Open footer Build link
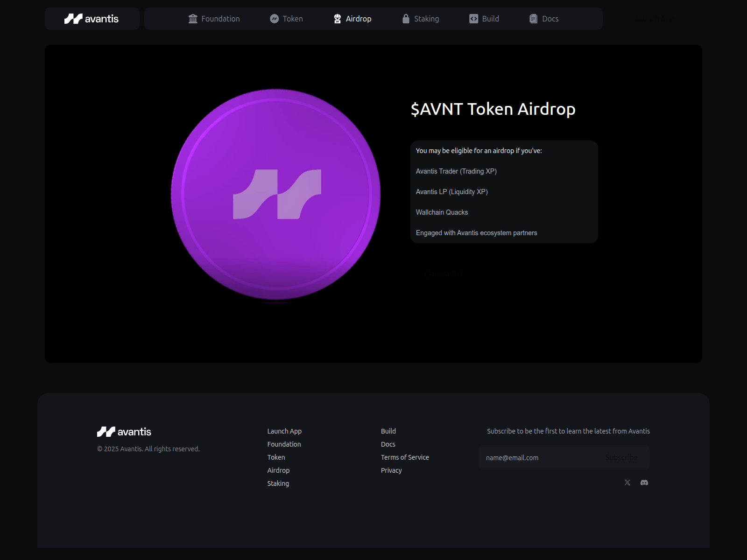Image resolution: width=747 pixels, height=560 pixels. (x=388, y=431)
